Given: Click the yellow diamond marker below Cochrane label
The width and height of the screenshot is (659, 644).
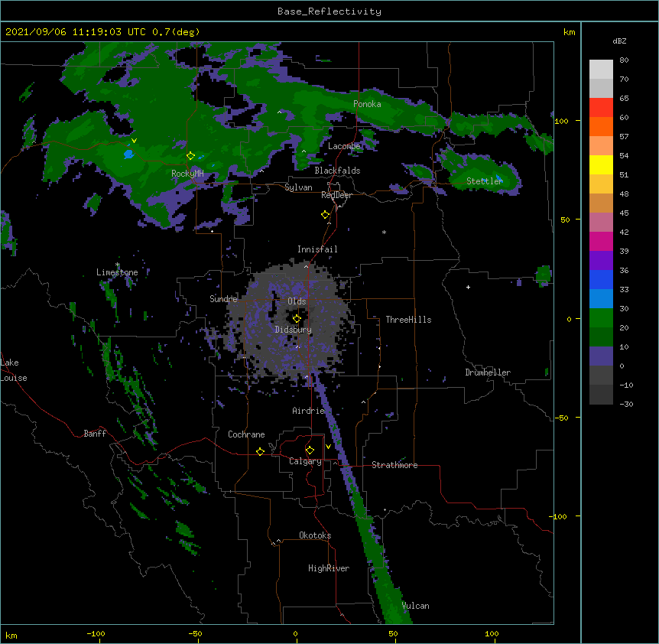Looking at the screenshot, I should (260, 451).
